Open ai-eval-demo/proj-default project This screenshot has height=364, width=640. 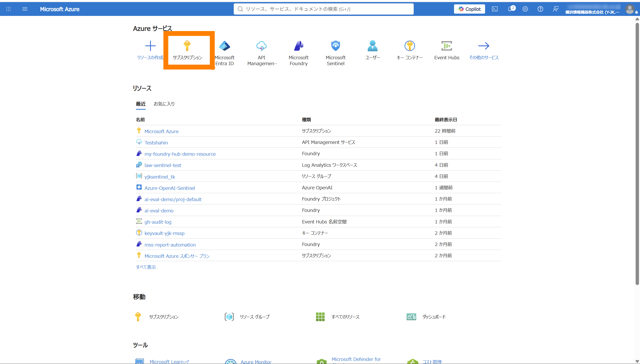coord(173,199)
